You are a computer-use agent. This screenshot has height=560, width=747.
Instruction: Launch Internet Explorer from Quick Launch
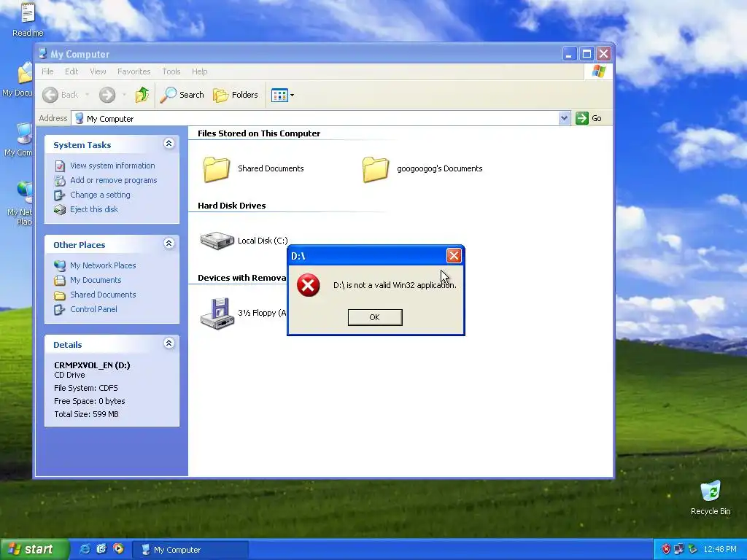click(85, 549)
